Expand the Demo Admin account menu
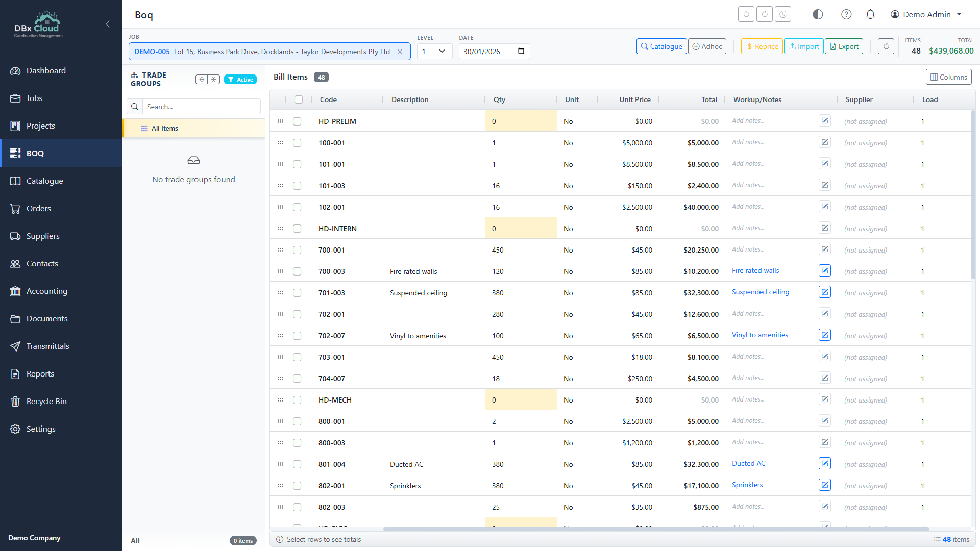Image resolution: width=980 pixels, height=551 pixels. tap(926, 14)
